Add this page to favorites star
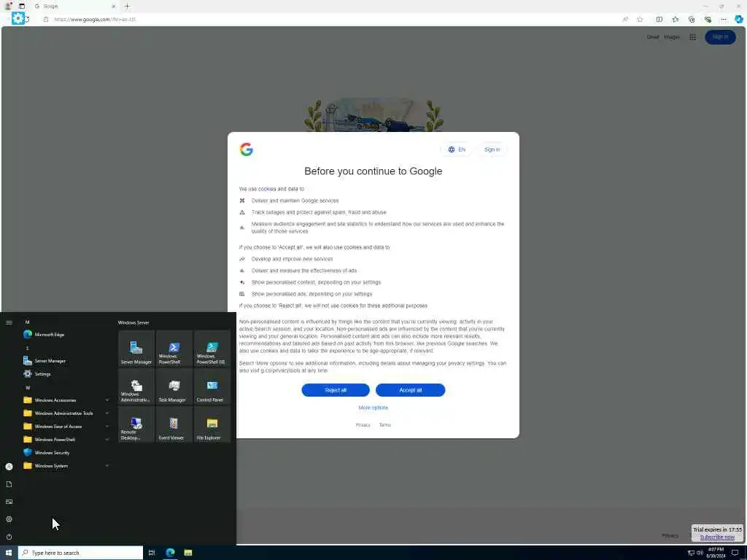Screen dimensions: 747x560 pos(640,20)
